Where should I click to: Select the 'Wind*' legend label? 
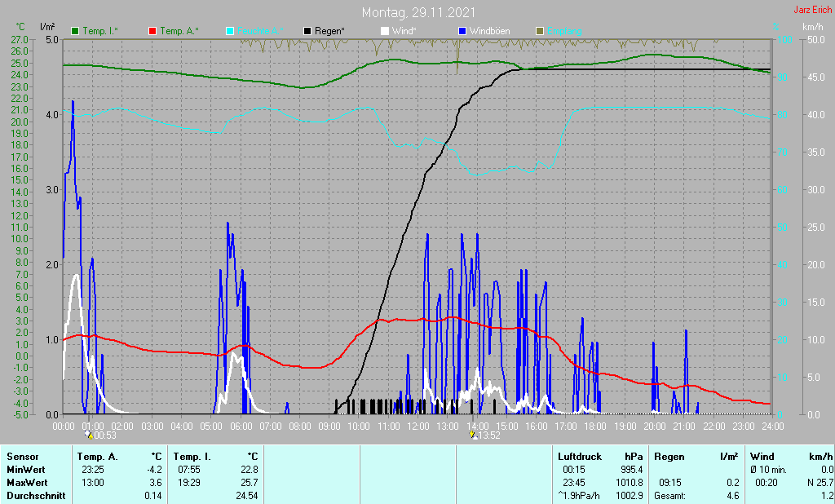[x=404, y=31]
